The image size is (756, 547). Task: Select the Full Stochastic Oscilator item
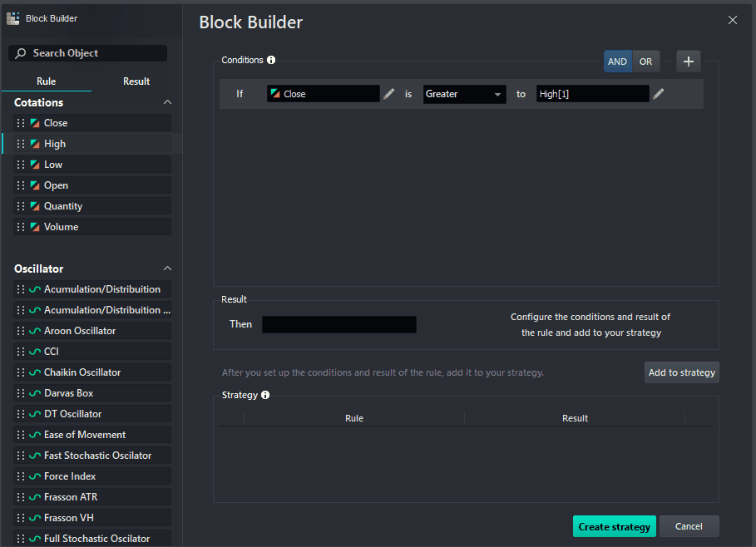[92, 539]
